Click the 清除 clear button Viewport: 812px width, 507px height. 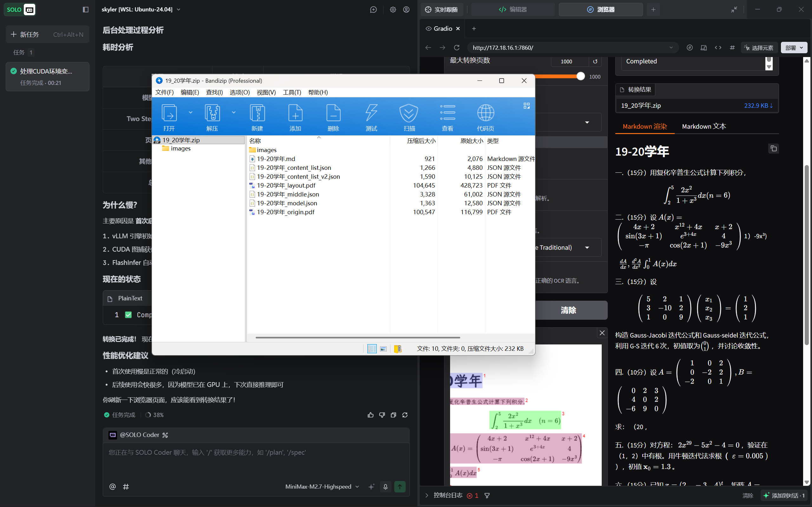click(x=568, y=310)
